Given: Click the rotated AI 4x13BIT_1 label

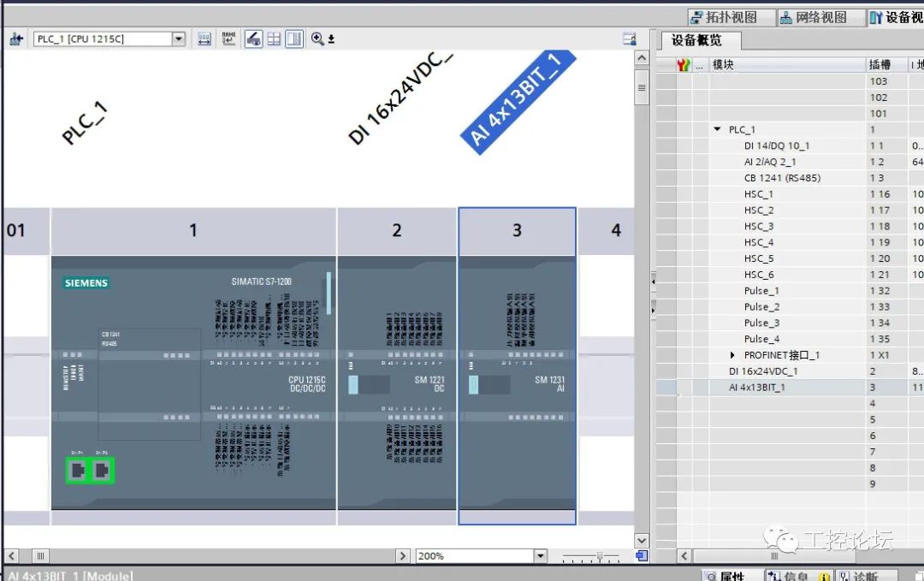Looking at the screenshot, I should click(x=518, y=101).
